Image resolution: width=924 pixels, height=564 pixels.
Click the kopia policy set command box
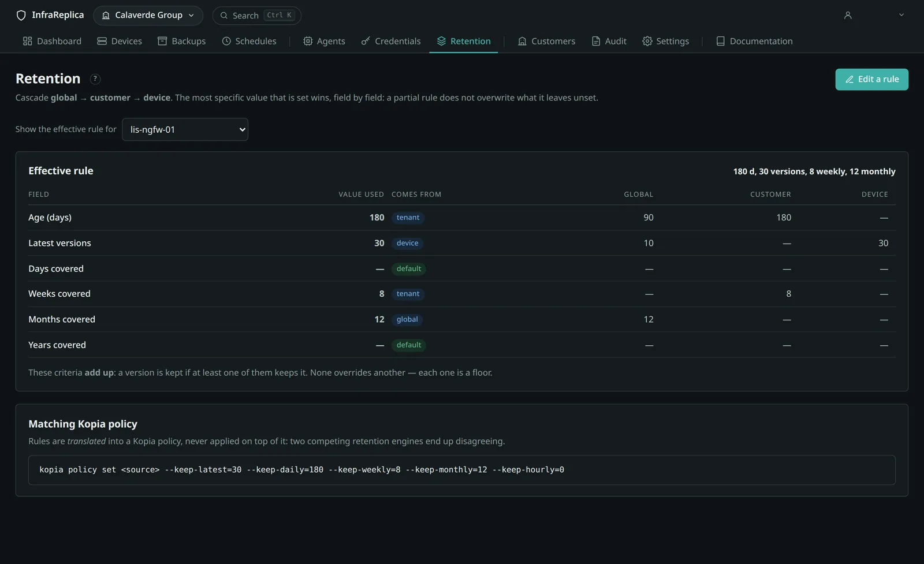point(461,470)
